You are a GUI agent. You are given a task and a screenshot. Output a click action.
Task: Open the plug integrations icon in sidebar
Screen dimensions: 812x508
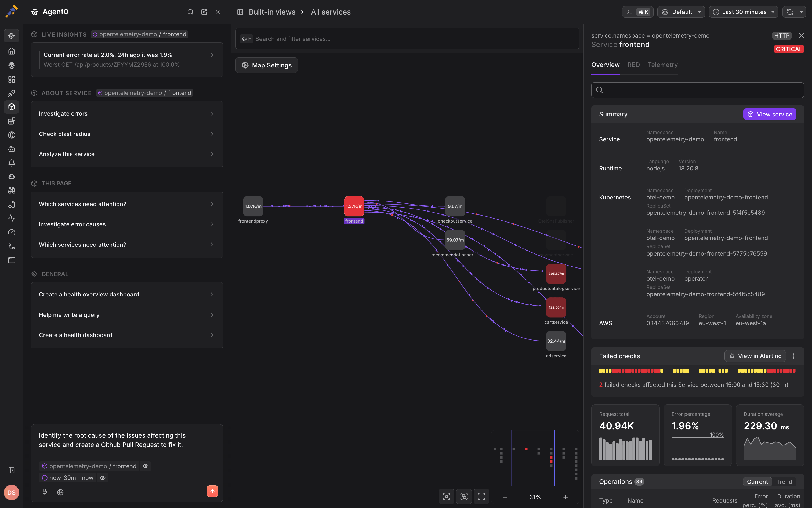12,93
